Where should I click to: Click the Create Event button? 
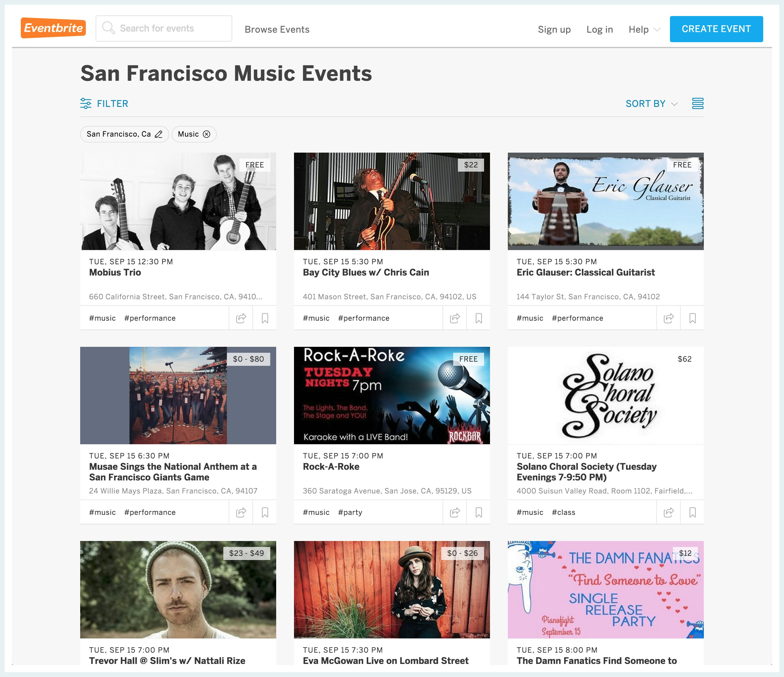[x=716, y=29]
